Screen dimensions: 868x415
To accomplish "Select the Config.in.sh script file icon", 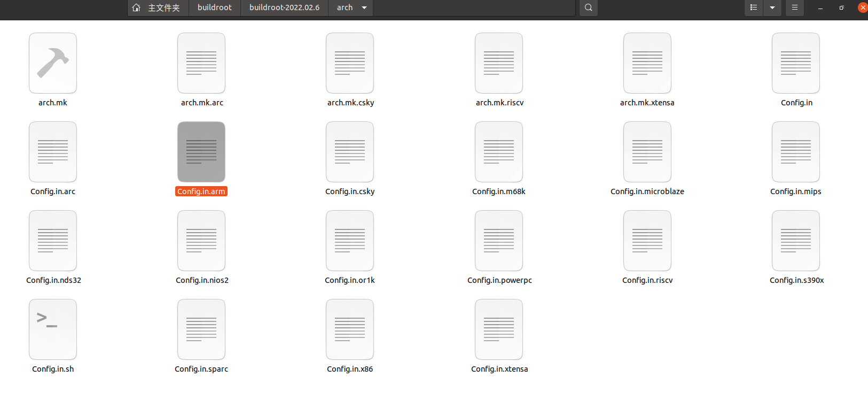I will pyautogui.click(x=53, y=329).
